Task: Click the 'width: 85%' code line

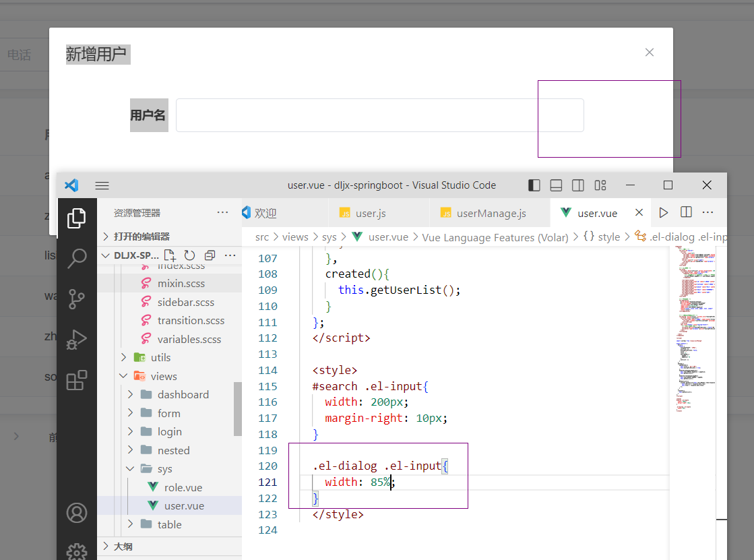Action: pos(360,482)
